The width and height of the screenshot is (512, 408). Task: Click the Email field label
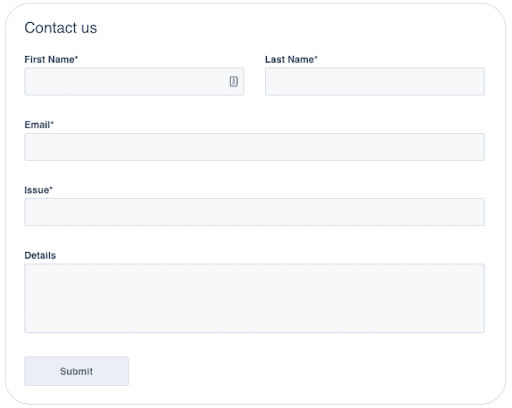point(39,125)
